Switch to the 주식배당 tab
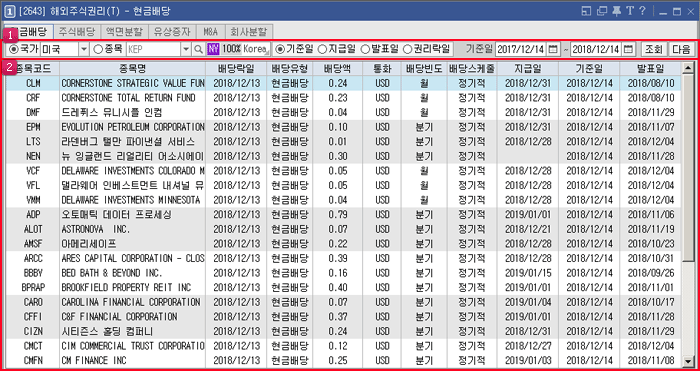The width and height of the screenshot is (700, 371). [x=77, y=32]
